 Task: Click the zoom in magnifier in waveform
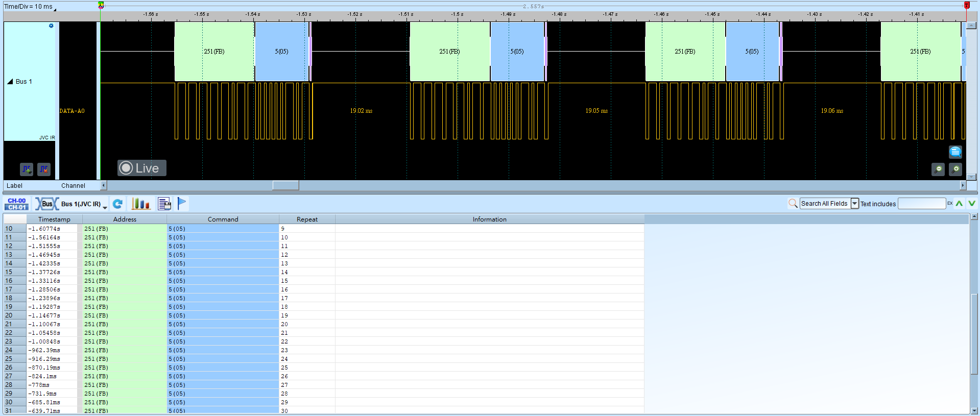pos(955,169)
